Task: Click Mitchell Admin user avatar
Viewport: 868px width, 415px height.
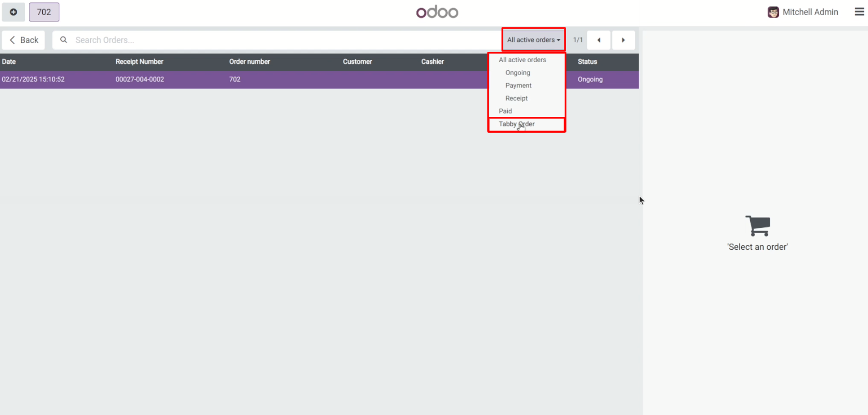Action: point(773,12)
